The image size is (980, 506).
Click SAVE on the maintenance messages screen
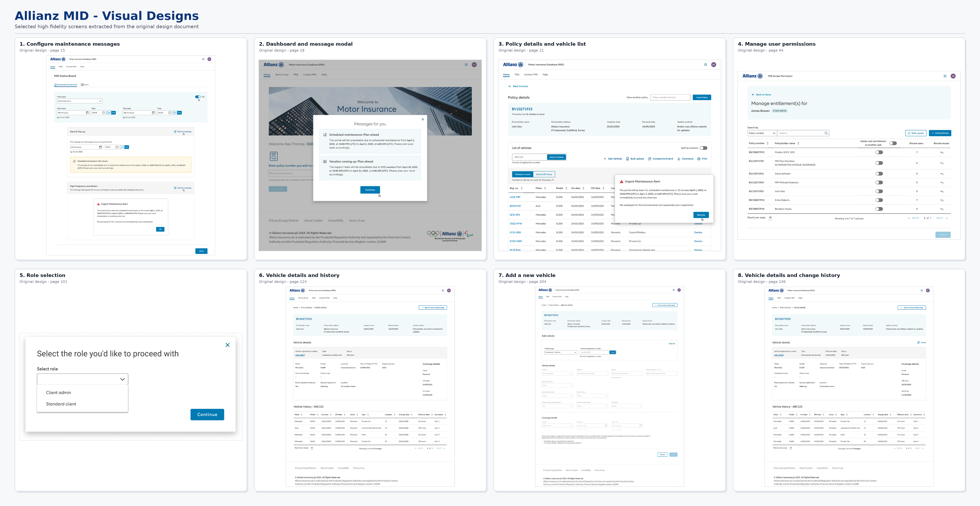pyautogui.click(x=201, y=251)
